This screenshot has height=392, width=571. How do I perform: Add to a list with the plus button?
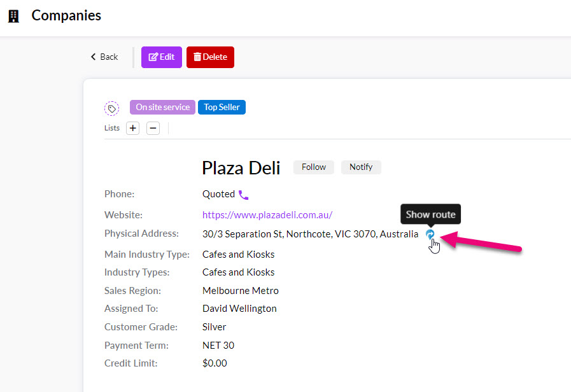point(132,128)
